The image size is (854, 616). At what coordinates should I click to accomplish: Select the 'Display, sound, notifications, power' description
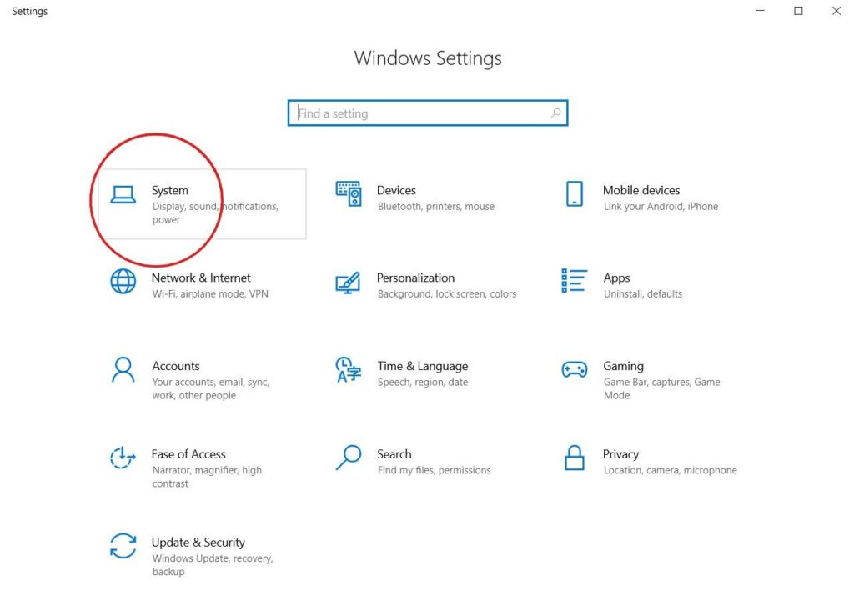point(215,213)
